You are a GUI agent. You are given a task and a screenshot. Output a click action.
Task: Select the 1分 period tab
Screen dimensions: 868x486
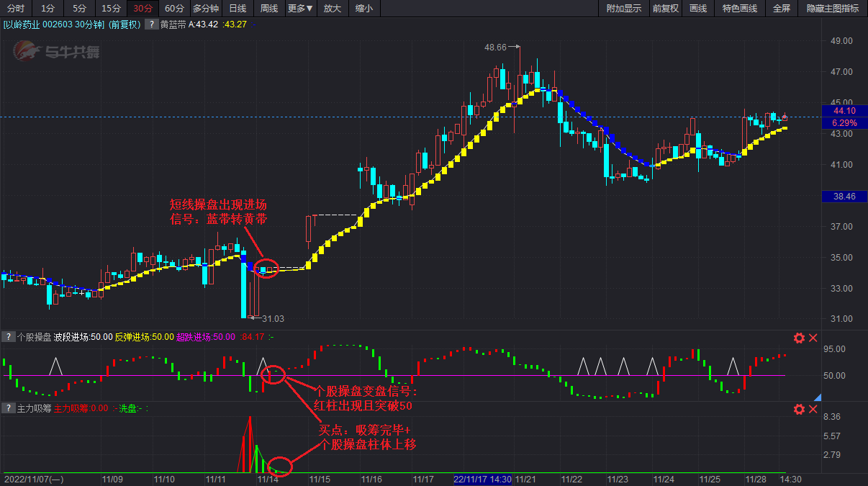point(47,9)
